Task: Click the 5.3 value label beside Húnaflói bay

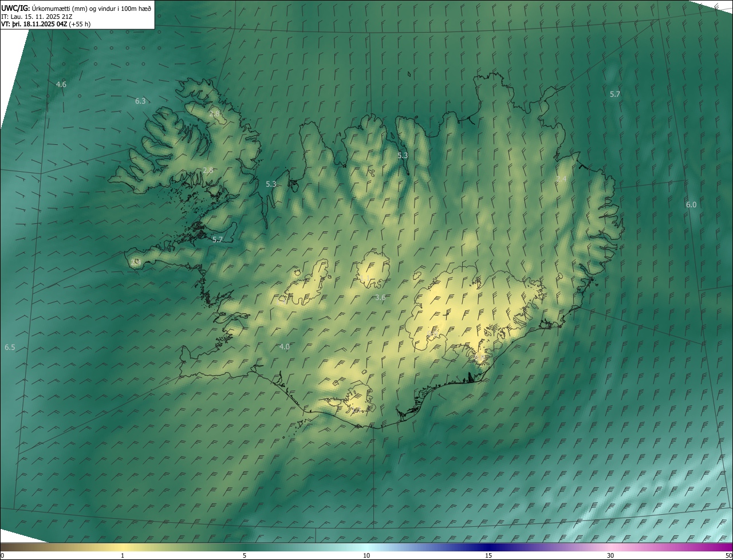Action: (x=271, y=184)
